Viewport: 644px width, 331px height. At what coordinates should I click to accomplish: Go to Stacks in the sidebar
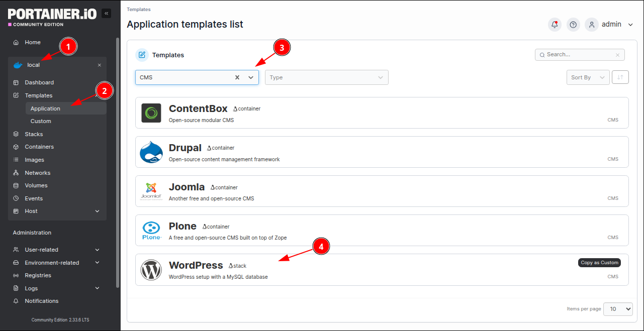34,134
